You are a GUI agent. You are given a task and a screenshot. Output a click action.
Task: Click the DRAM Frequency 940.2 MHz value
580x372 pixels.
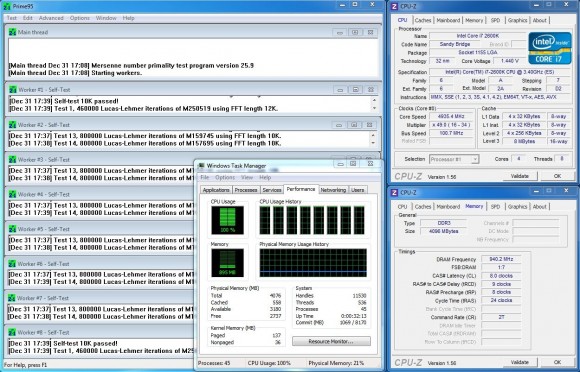point(501,259)
